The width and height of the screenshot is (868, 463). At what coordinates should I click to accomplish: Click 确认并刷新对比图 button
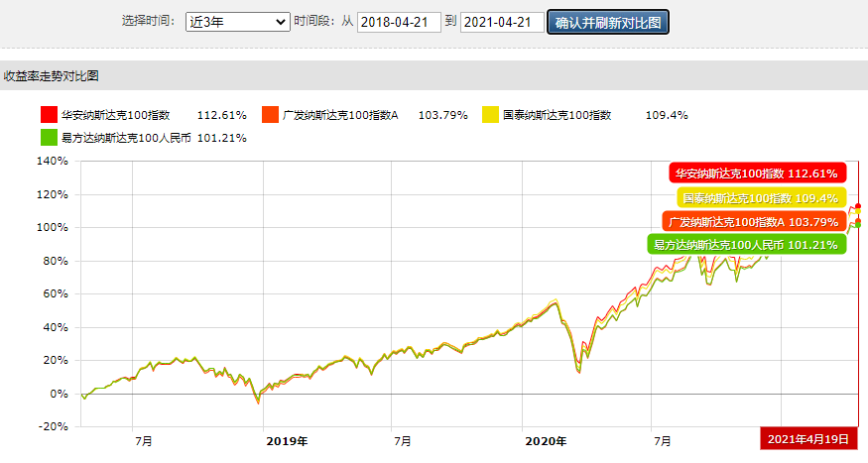(x=608, y=22)
